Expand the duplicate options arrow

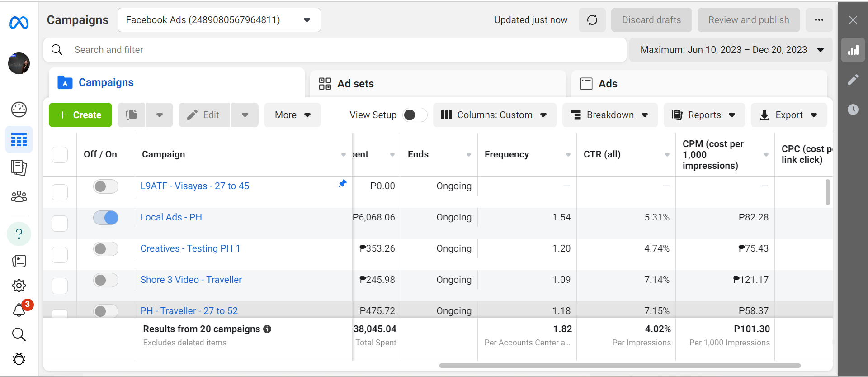[159, 115]
